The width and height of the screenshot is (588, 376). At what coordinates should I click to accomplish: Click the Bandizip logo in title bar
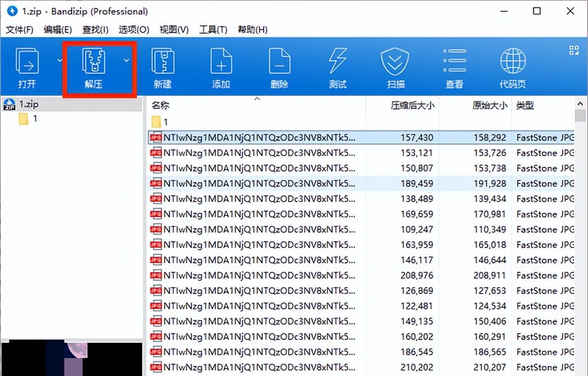click(12, 11)
